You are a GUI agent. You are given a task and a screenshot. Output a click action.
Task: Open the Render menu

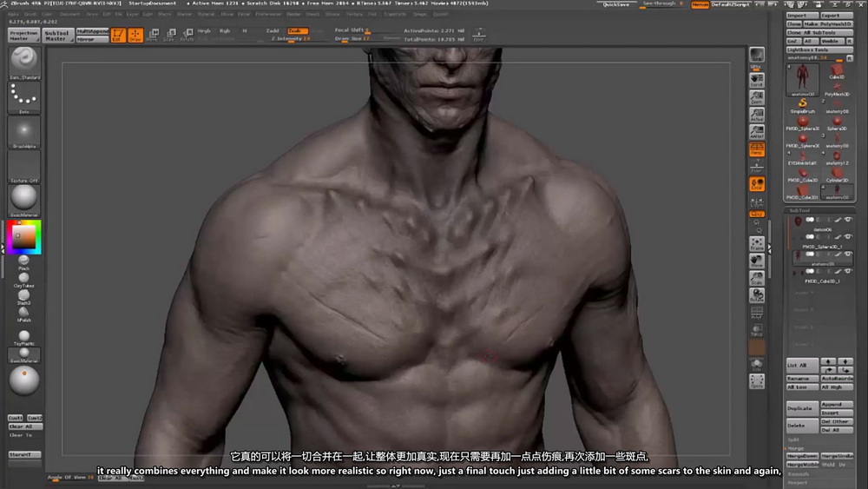(294, 15)
